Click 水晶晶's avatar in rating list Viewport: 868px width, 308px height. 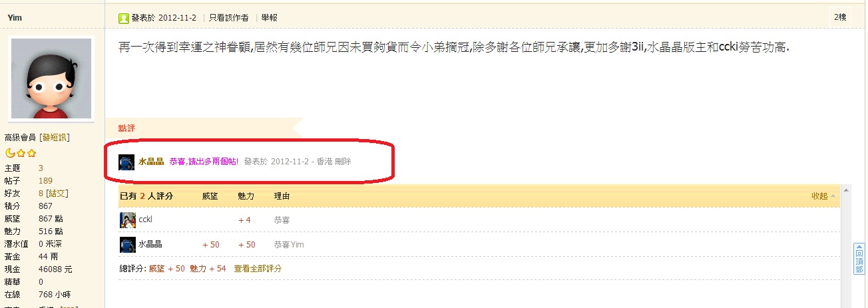tap(127, 245)
